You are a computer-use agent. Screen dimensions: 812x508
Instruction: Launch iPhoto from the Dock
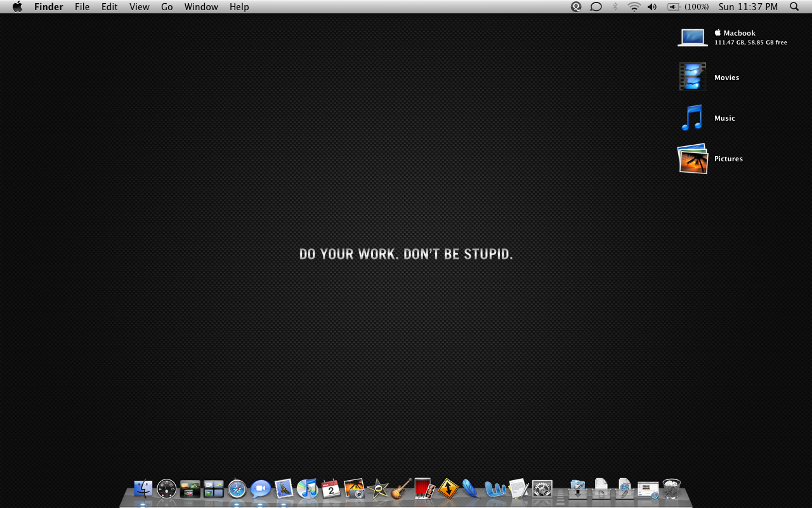[x=355, y=489]
